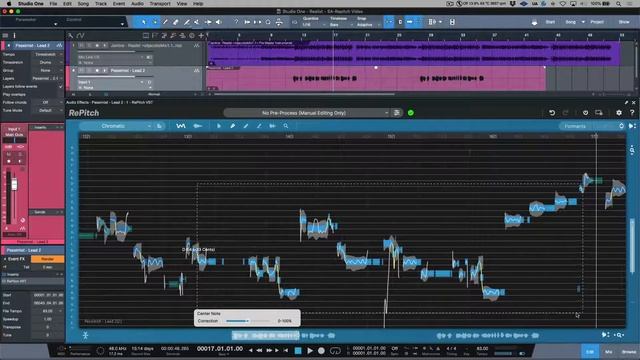
Task: Click the add track plus icon
Action: coord(201,36)
